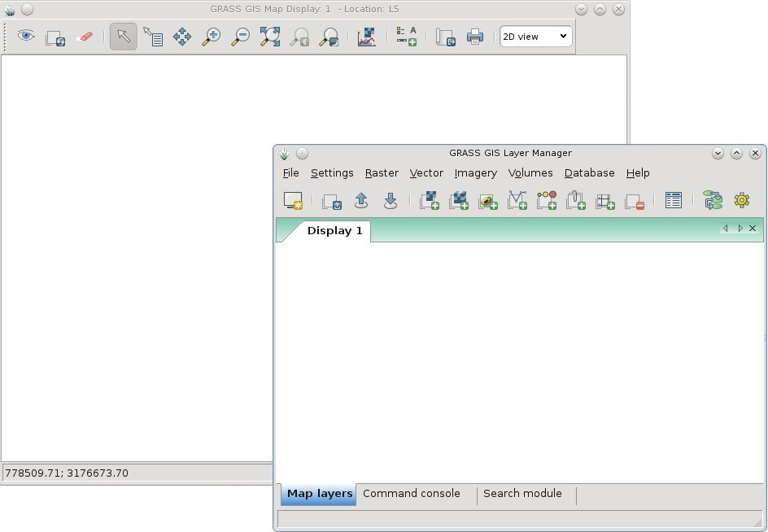This screenshot has height=532, width=768.
Task: Print the map display
Action: [x=474, y=37]
